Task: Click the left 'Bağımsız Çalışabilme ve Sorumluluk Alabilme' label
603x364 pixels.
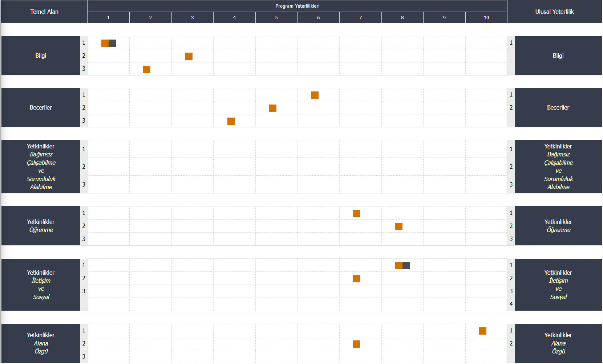Action: 41,167
